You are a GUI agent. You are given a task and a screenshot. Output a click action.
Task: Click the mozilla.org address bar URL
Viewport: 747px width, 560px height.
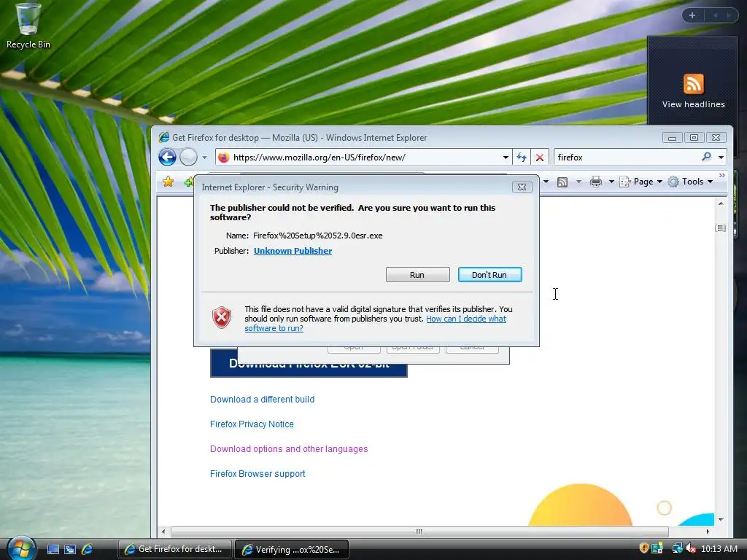coord(320,157)
